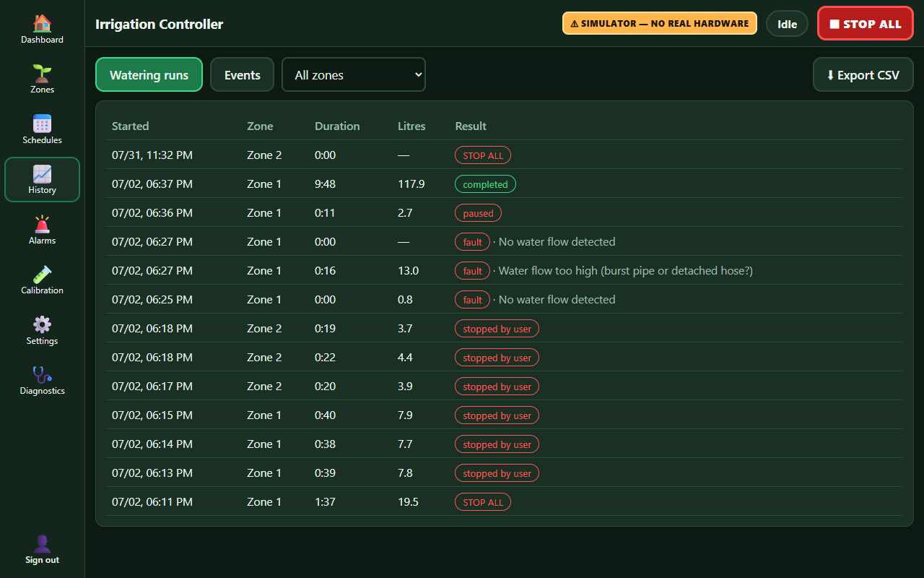Click STOP ALL badge in the 07/31 row
The height and width of the screenshot is (578, 924).
483,155
